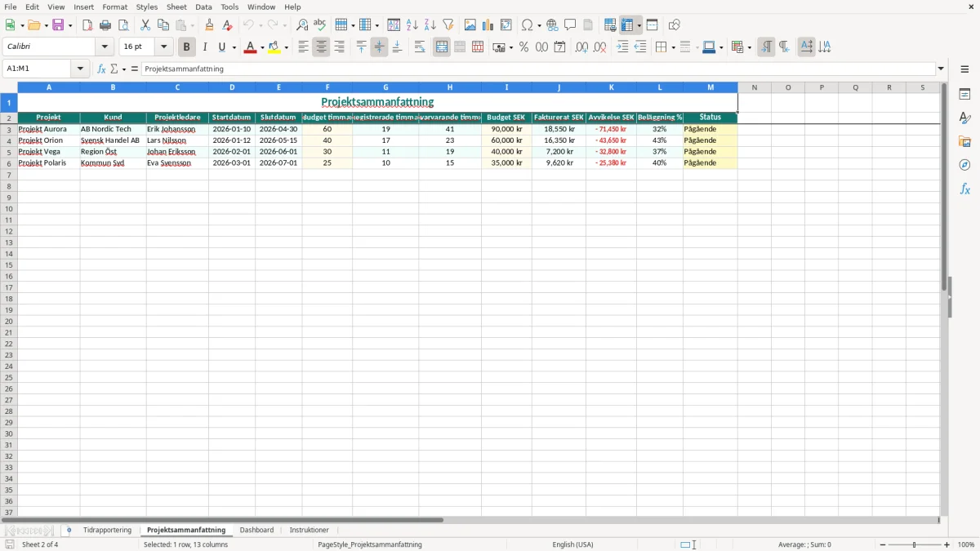Screen dimensions: 980x551
Task: Enable AutoFilter funnel icon
Action: point(448,25)
